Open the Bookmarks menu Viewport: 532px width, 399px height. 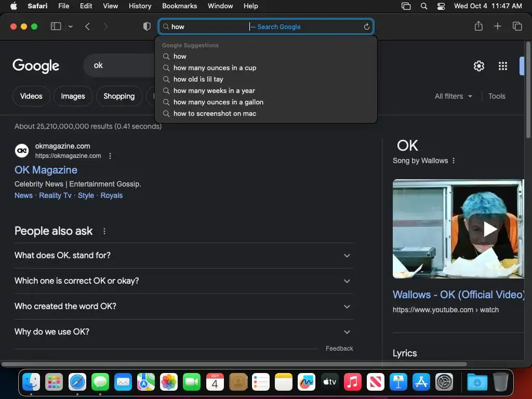tap(179, 6)
